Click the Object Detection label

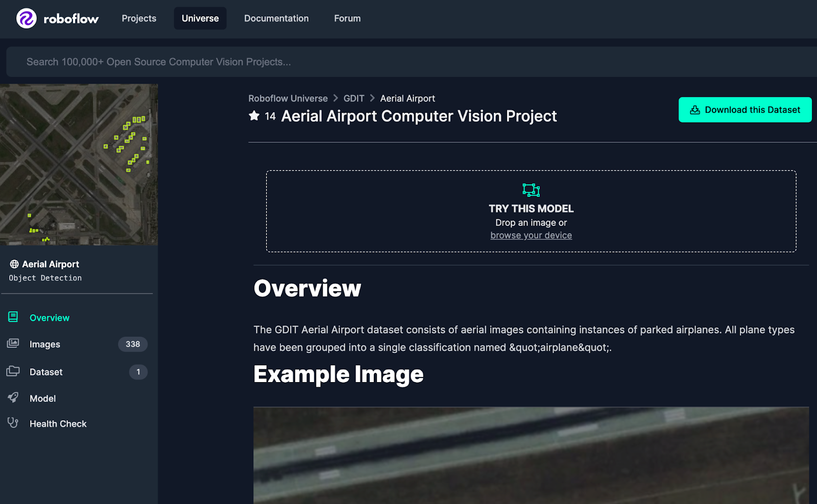[x=45, y=278]
